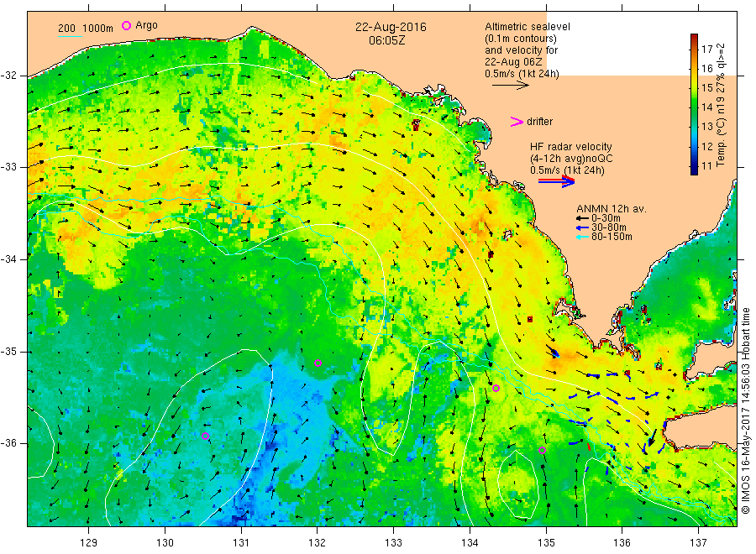Click red square marker near 134.8°E, 34.7°S

[x=530, y=320]
